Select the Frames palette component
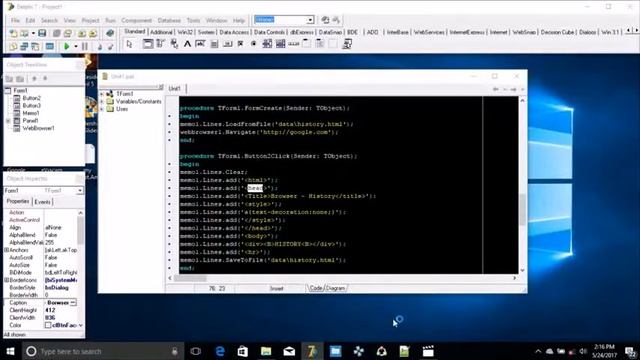The width and height of the screenshot is (640, 360). (148, 44)
